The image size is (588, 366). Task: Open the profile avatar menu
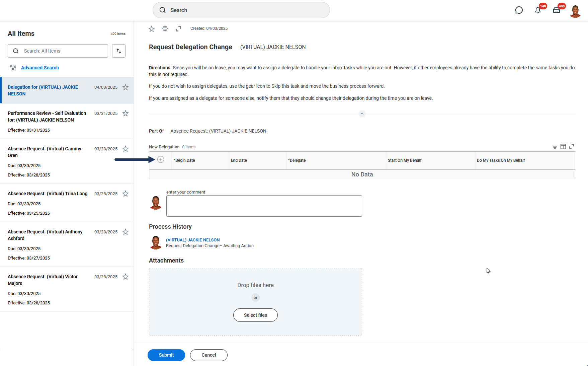575,11
